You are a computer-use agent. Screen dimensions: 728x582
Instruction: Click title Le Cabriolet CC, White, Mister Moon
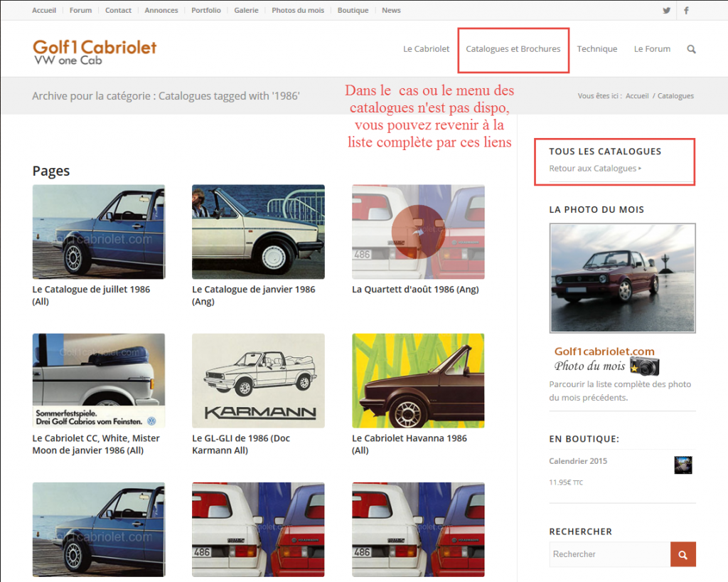96,444
